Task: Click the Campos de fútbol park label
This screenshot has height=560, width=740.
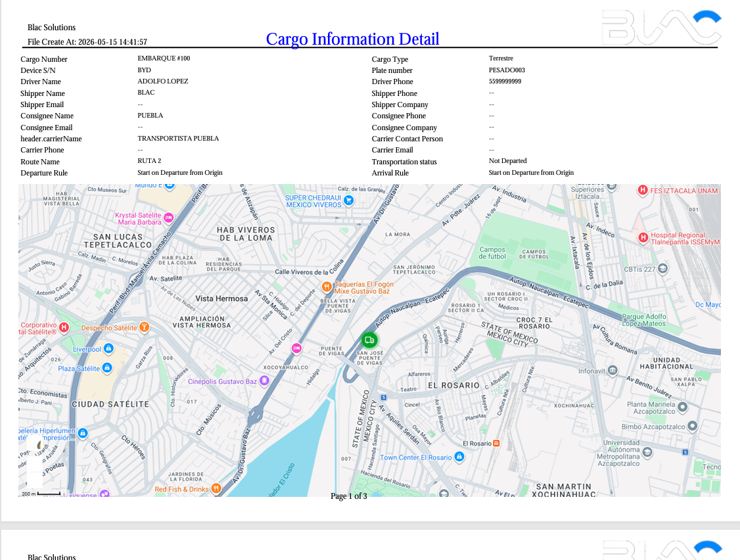Action: [x=492, y=253]
